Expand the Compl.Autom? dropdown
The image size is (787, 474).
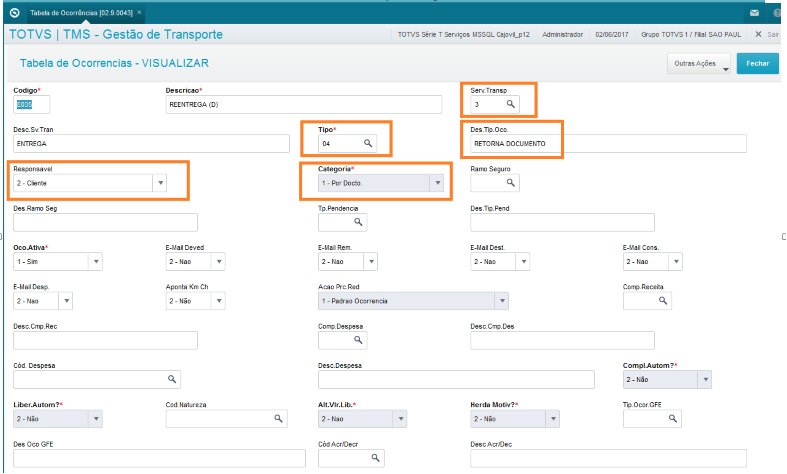tap(706, 380)
